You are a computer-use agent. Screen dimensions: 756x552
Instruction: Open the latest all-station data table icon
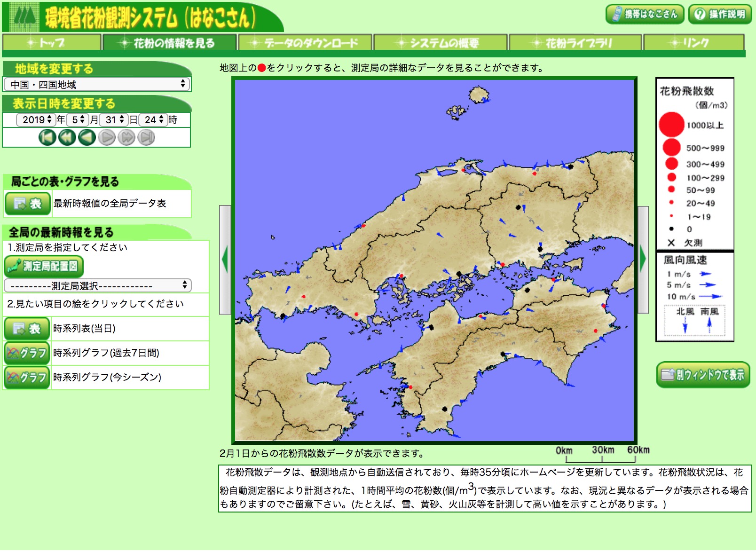click(x=28, y=204)
